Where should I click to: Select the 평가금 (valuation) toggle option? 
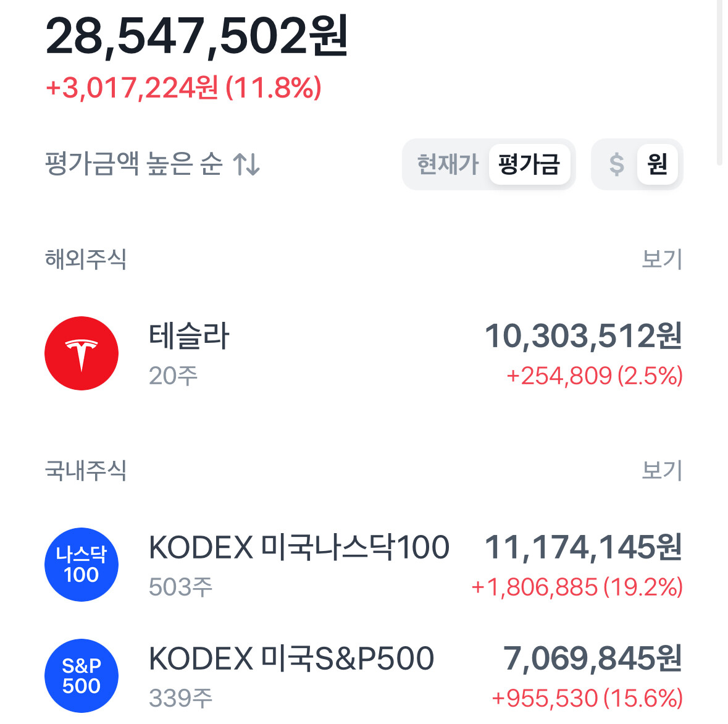click(529, 164)
